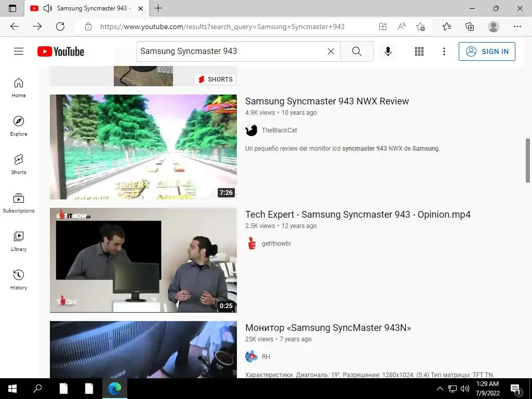Select the Samsung Syncmaster 943 browser tab
Screen dimensions: 532x399
point(87,8)
